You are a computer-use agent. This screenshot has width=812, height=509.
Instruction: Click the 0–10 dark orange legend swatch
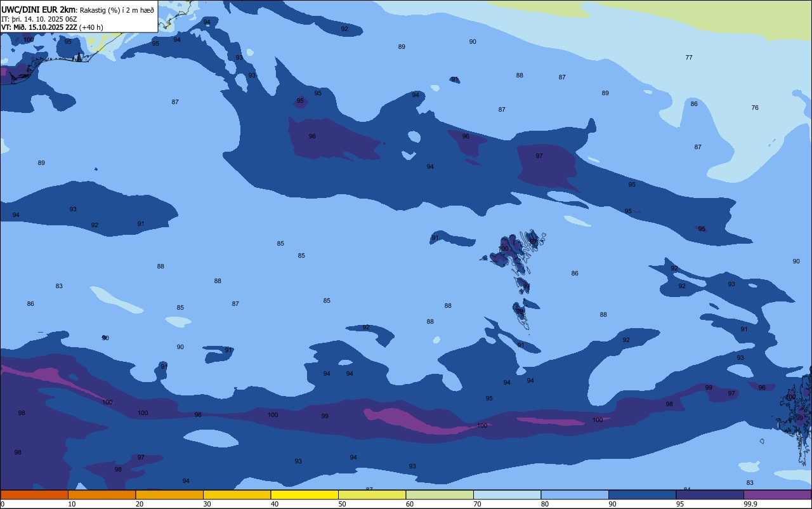tap(34, 494)
